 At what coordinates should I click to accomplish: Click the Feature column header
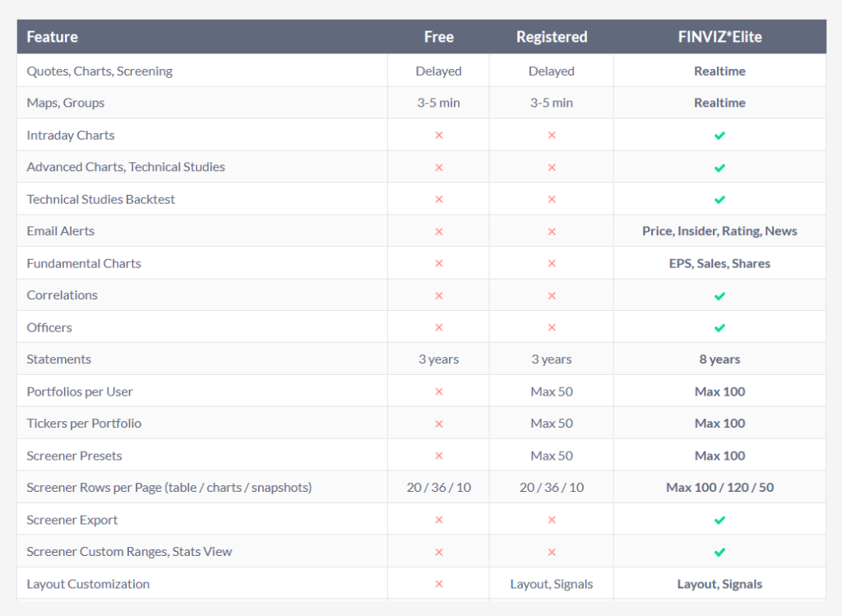pos(53,37)
